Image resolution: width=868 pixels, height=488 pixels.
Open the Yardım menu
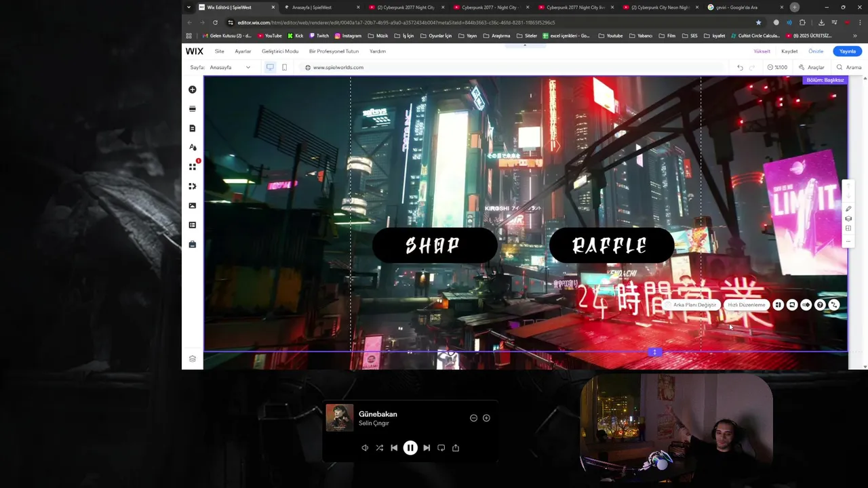(378, 52)
